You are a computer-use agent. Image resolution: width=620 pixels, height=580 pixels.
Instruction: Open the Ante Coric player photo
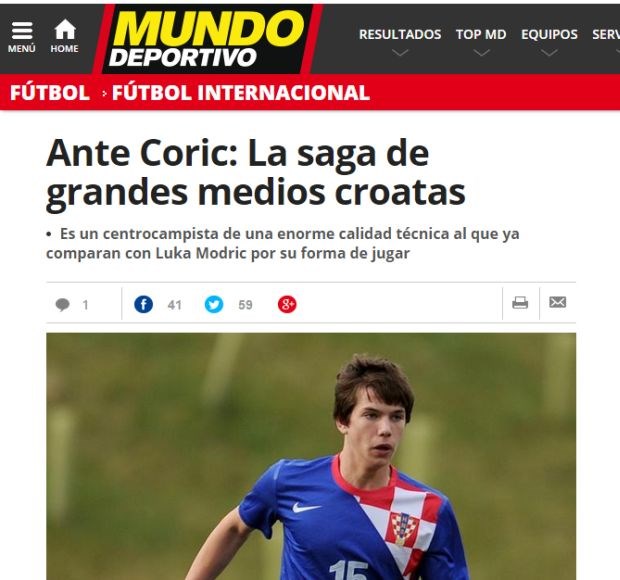(311, 456)
